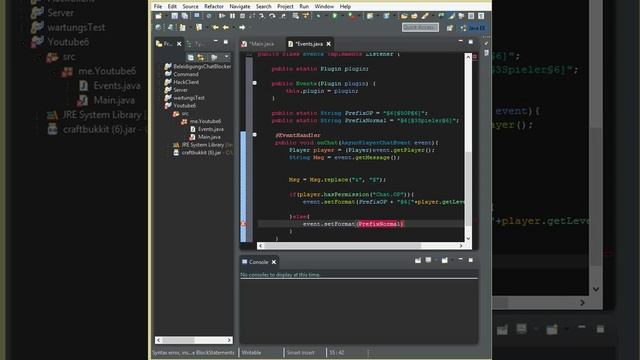Open the Navigate menu
The width and height of the screenshot is (640, 360).
tap(240, 7)
